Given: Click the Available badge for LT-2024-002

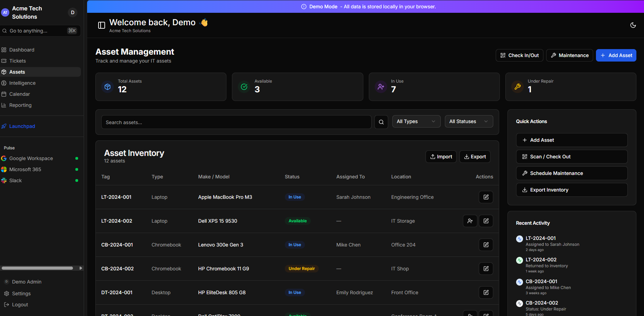Looking at the screenshot, I should (x=298, y=221).
